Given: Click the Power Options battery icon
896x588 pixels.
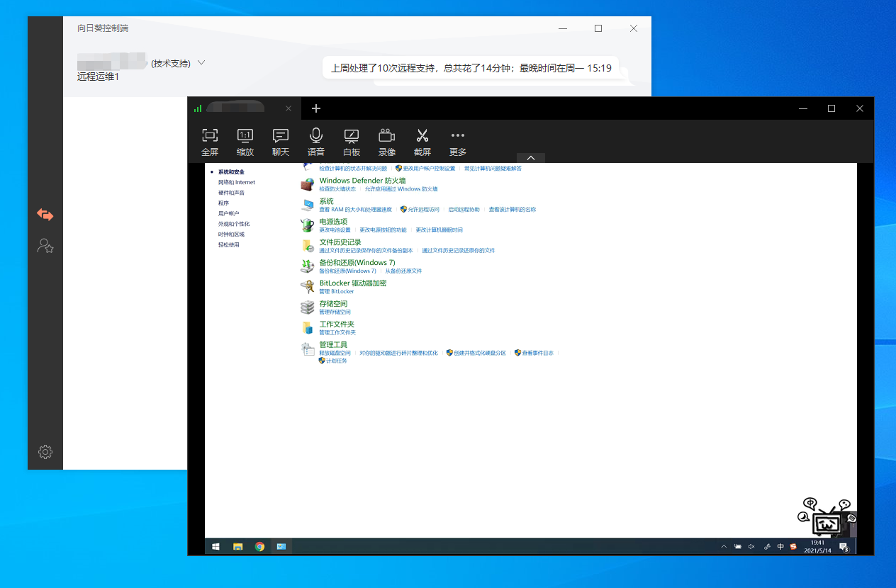Looking at the screenshot, I should click(x=307, y=225).
